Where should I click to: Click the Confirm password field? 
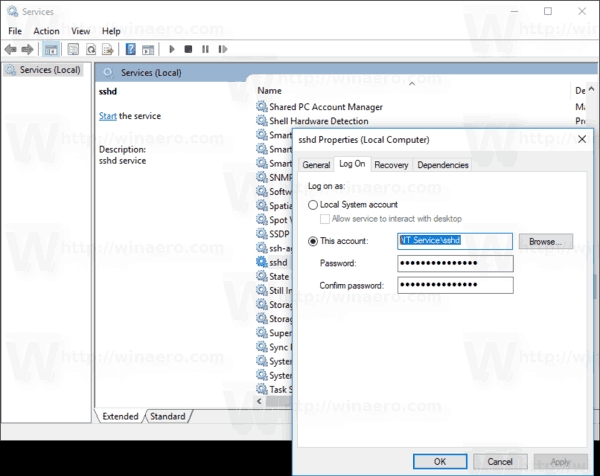click(x=455, y=285)
